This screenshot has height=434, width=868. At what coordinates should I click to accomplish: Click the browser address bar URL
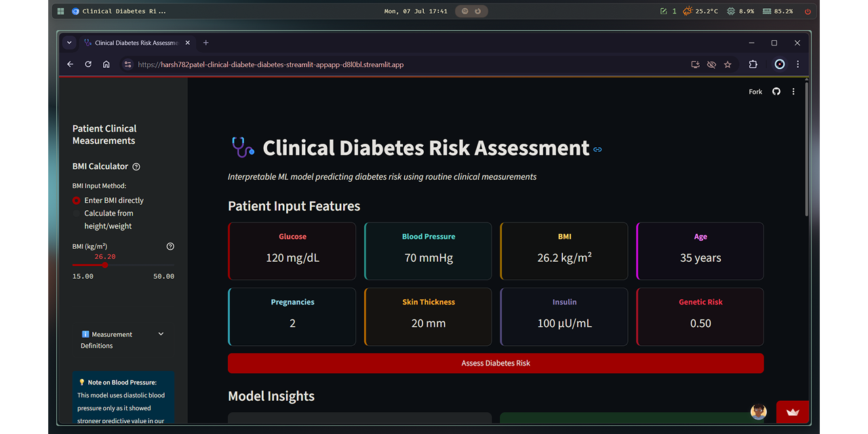[x=271, y=64]
